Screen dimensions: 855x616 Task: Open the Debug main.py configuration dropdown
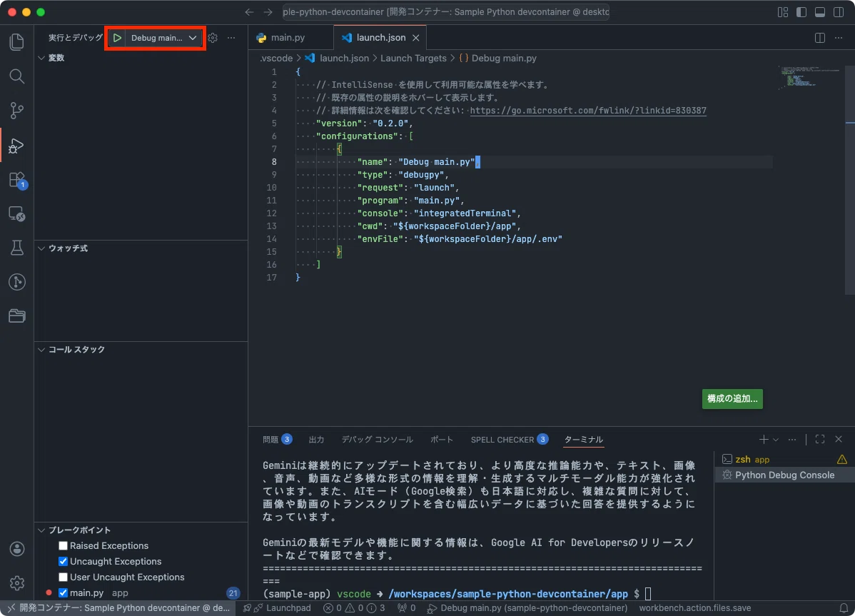(163, 38)
